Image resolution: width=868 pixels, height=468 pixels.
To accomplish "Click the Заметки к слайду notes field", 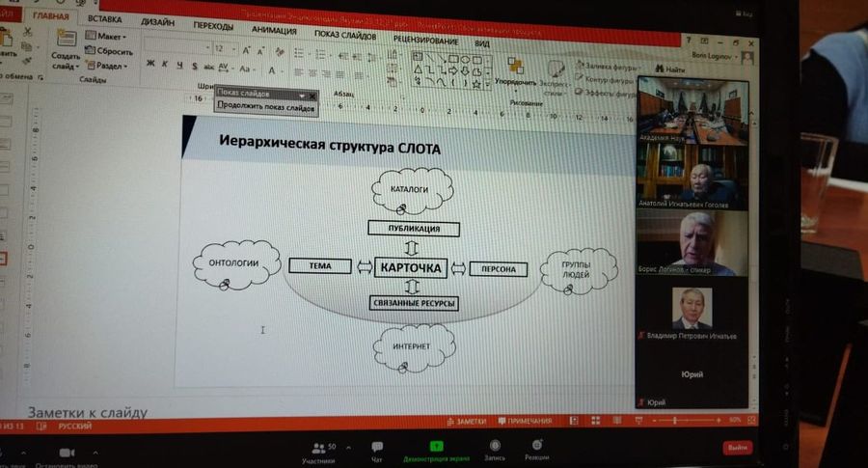I will tap(88, 412).
